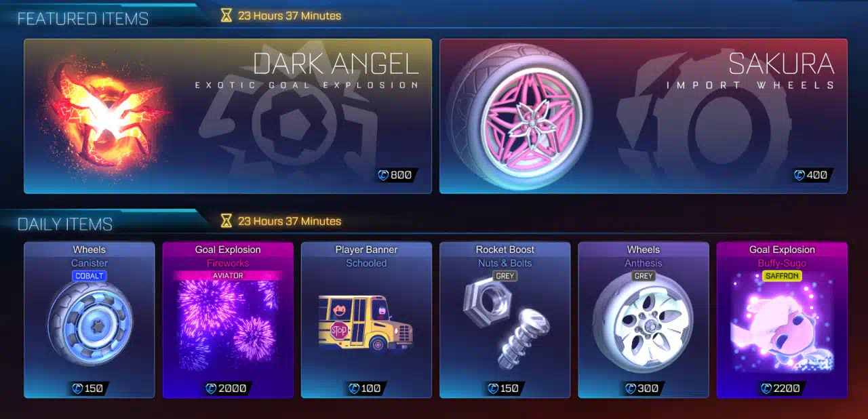Click the hourglass icon beside Featured Items timer
The width and height of the screenshot is (868, 419).
tap(226, 15)
